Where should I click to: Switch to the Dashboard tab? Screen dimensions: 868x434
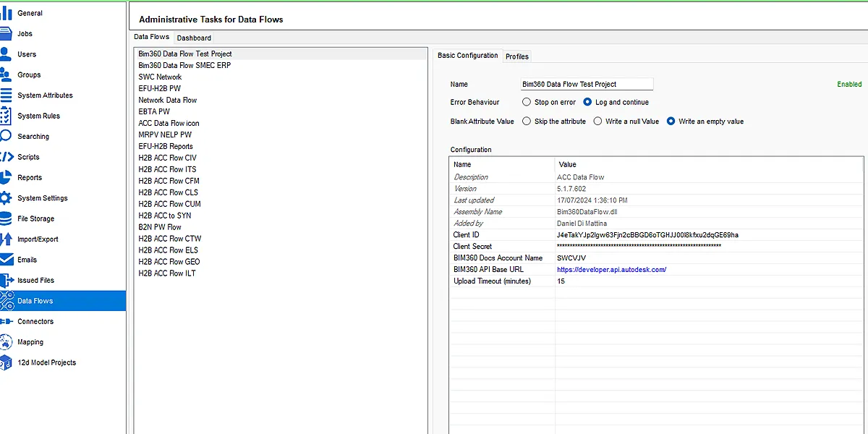click(x=194, y=38)
